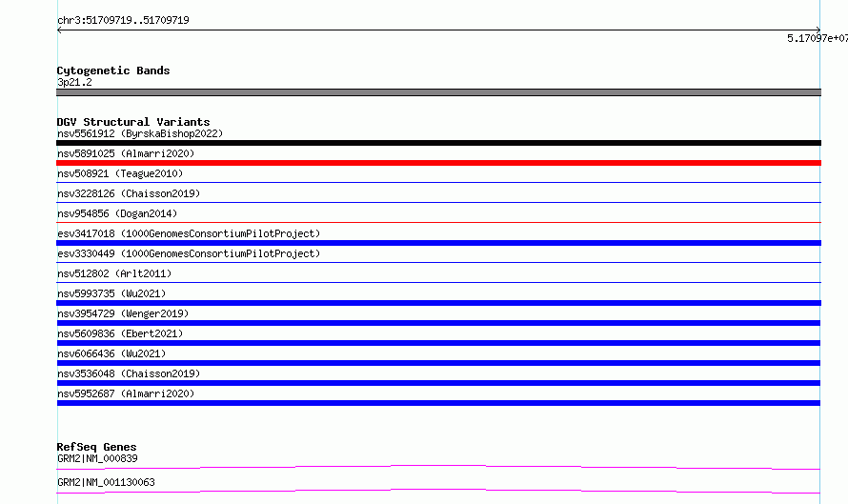The height and width of the screenshot is (504, 848).
Task: Click the gray 3p21.2 cytogenetic band bar
Action: 438,92
